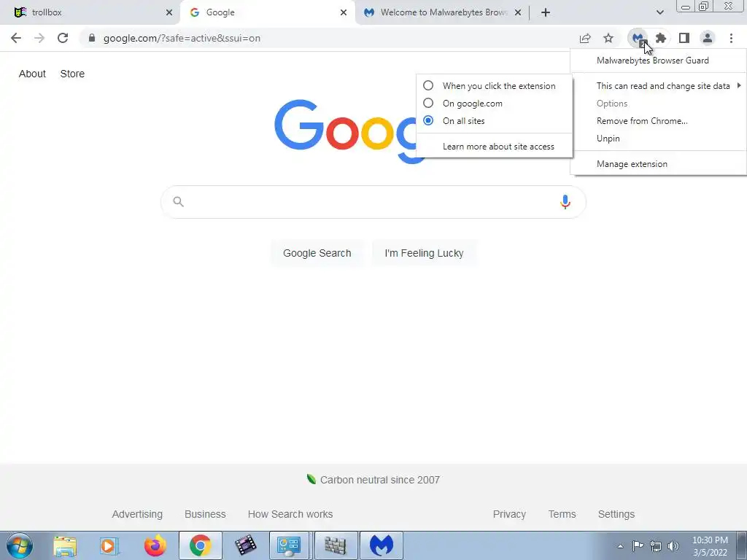
Task: Show hidden tray icons arrow
Action: point(620,547)
